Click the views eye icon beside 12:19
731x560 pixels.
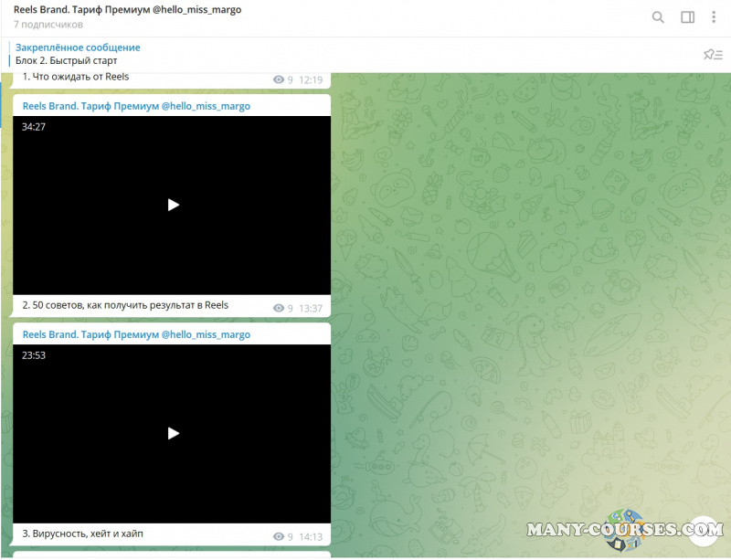(279, 80)
